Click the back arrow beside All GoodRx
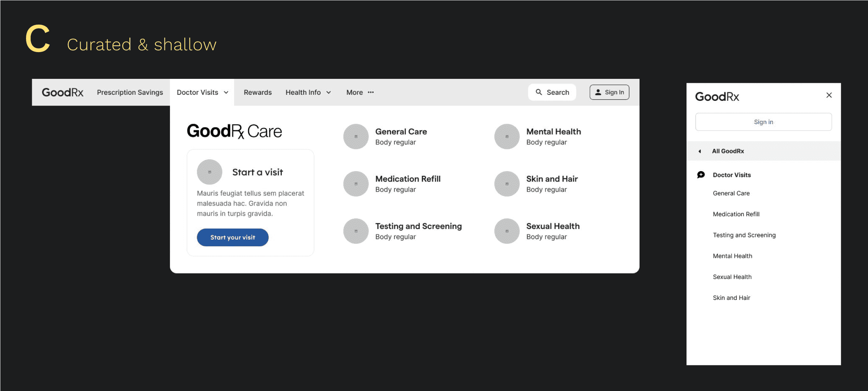This screenshot has height=391, width=868. click(700, 151)
